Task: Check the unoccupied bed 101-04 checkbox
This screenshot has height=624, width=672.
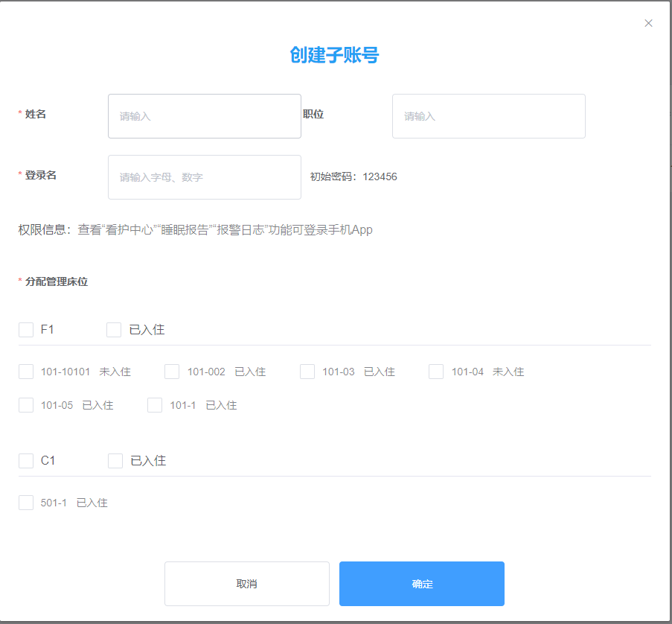Action: (x=435, y=371)
